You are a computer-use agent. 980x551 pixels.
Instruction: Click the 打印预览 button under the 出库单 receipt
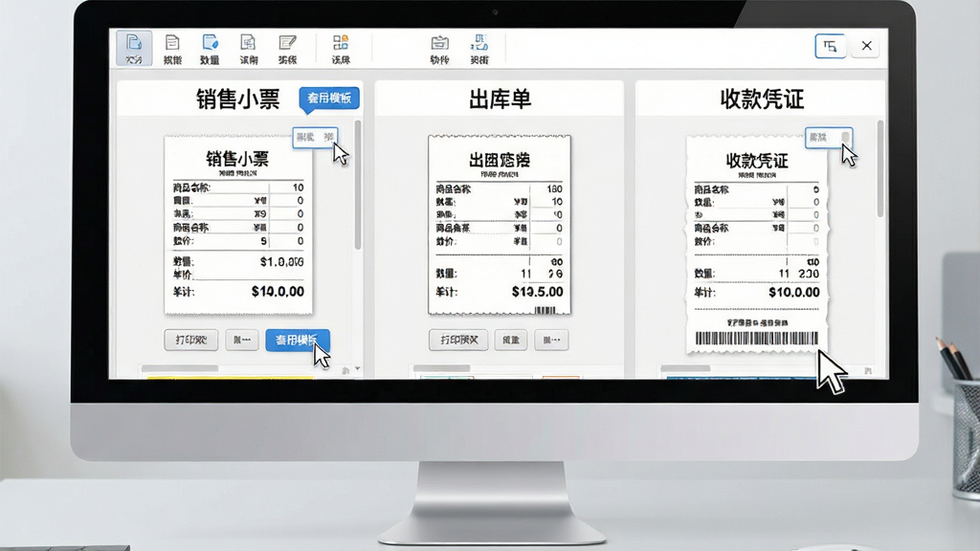pos(458,340)
